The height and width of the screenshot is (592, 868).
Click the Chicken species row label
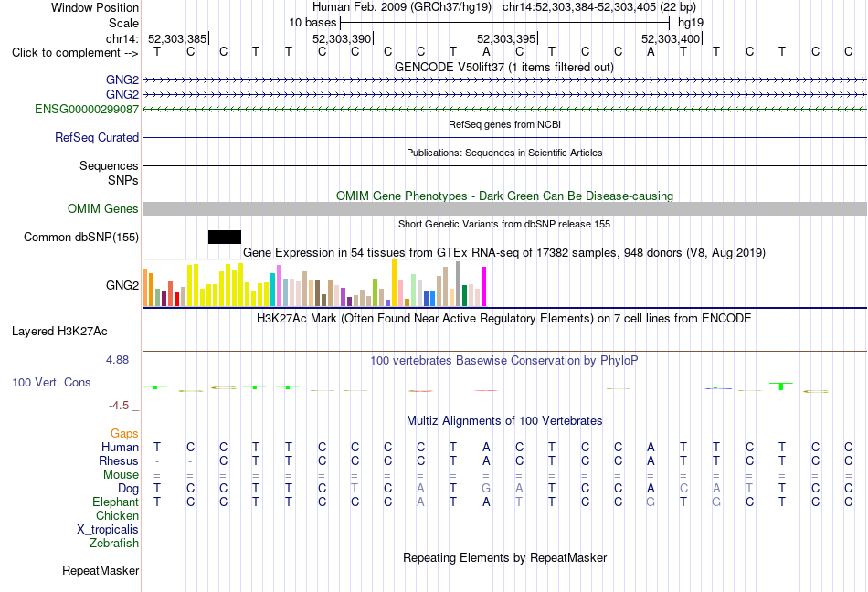[117, 515]
